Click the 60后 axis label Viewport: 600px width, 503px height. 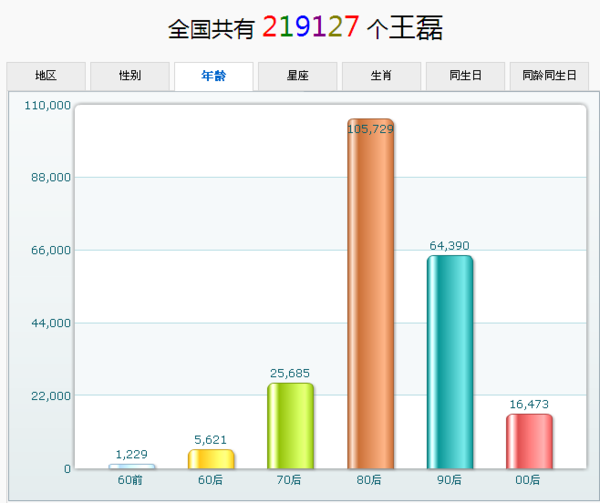(210, 480)
